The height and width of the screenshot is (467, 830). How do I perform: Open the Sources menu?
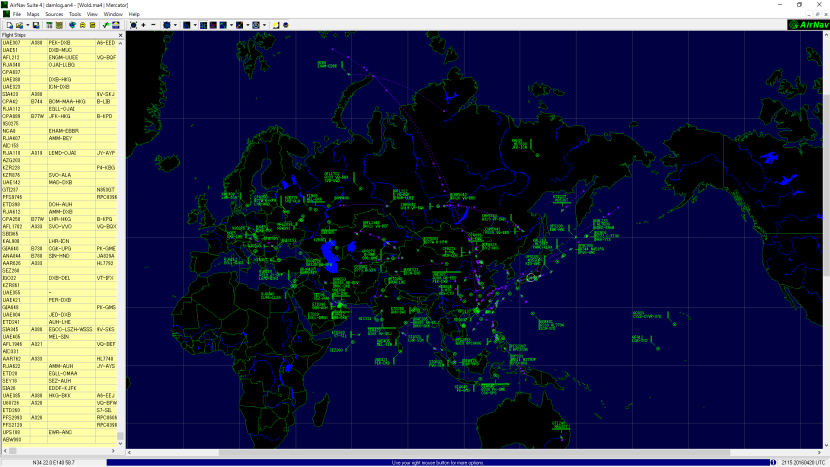[54, 14]
